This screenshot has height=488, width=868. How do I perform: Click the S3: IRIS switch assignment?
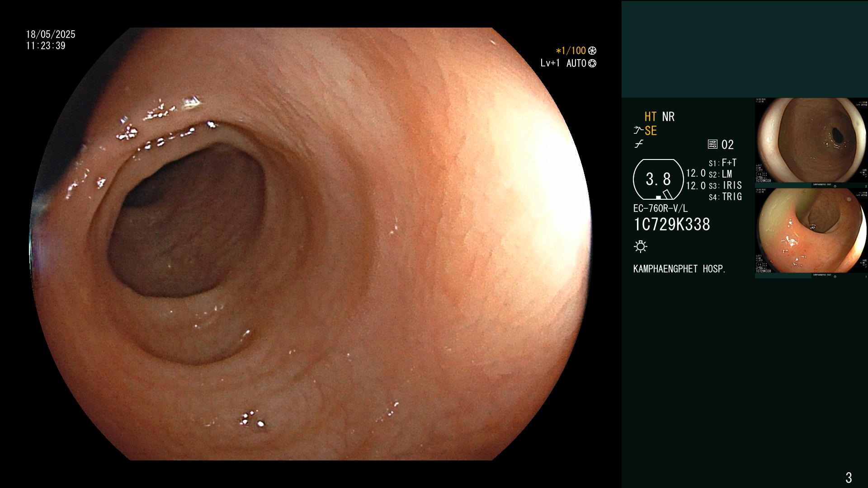tap(726, 185)
